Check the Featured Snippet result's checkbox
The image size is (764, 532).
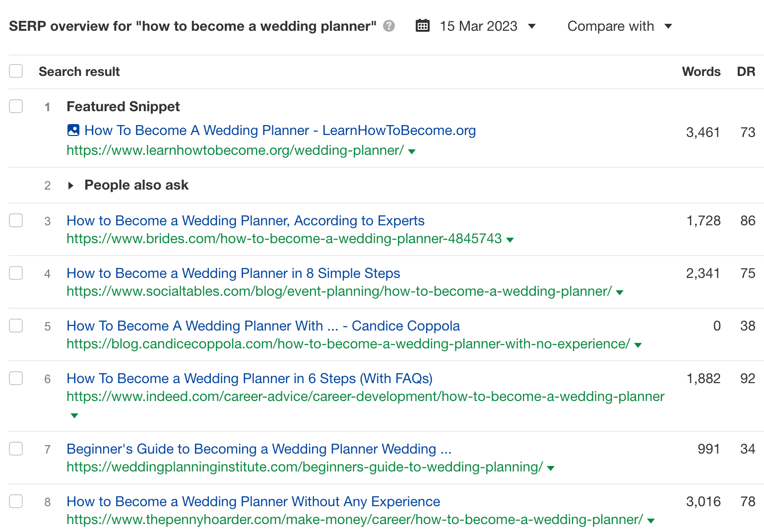15,106
